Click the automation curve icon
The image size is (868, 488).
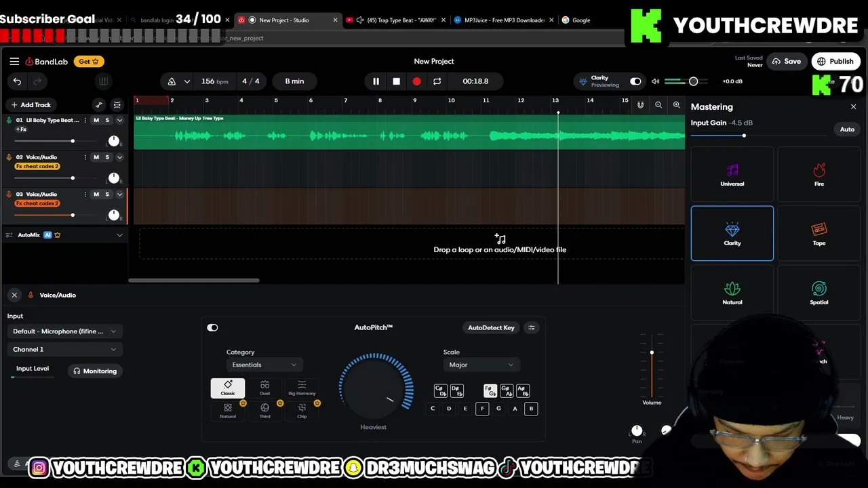click(x=99, y=104)
